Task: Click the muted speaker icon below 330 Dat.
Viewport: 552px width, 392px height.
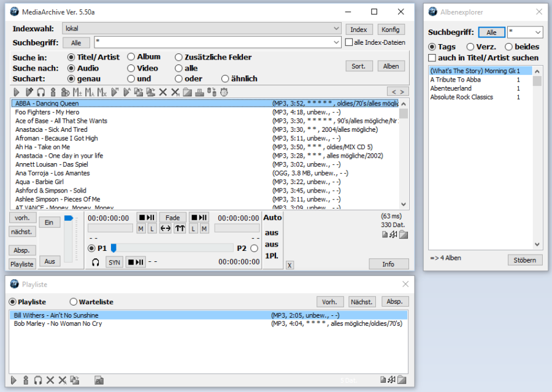Action: [x=393, y=235]
